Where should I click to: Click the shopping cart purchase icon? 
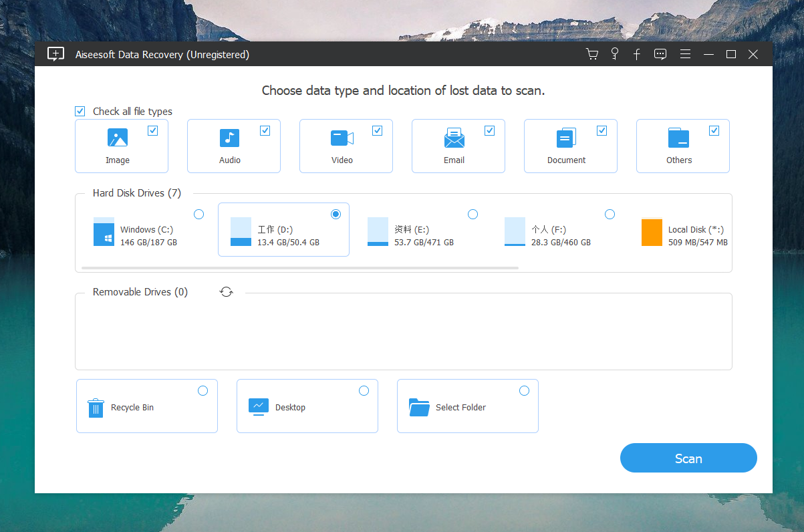tap(592, 55)
